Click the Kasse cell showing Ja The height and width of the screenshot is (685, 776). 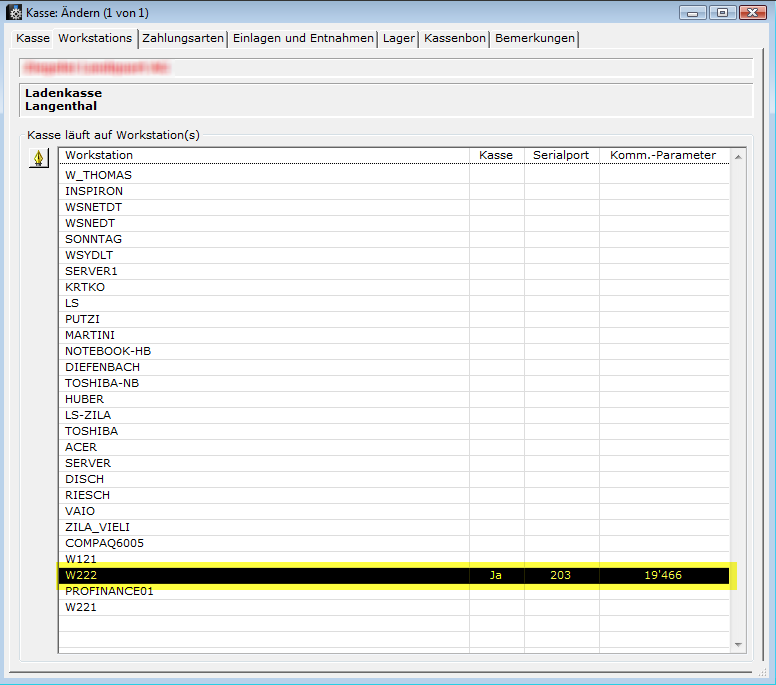coord(496,575)
